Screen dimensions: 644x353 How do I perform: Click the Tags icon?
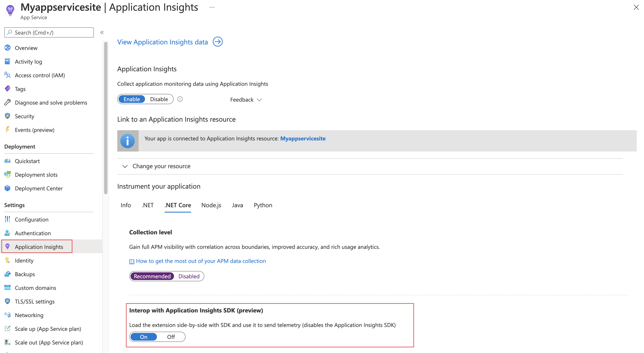click(7, 89)
